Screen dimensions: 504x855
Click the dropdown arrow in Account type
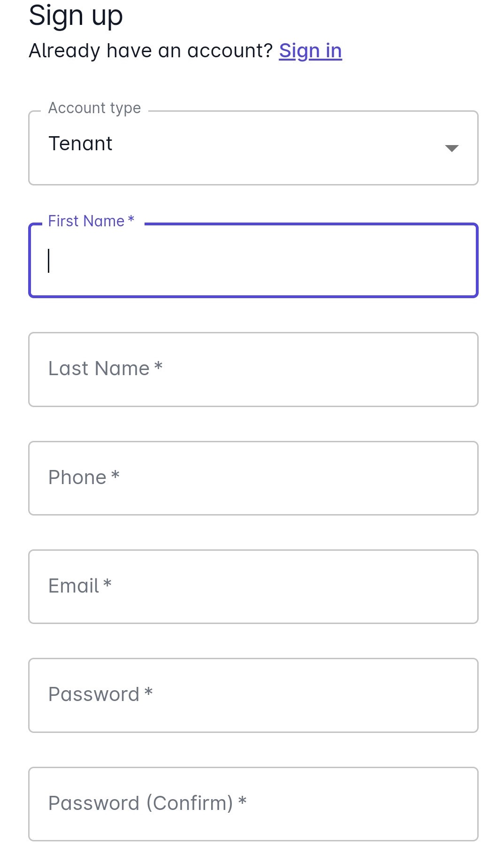coord(451,148)
